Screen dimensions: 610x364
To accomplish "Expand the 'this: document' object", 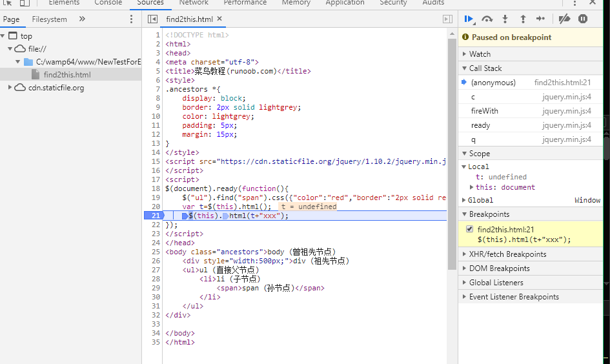I will click(x=471, y=187).
